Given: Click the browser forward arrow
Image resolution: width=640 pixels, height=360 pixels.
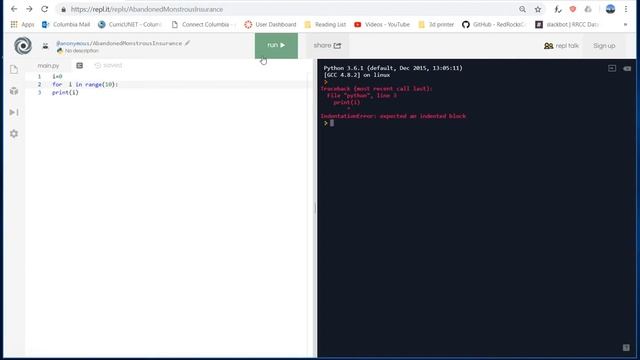Looking at the screenshot, I should point(29,9).
